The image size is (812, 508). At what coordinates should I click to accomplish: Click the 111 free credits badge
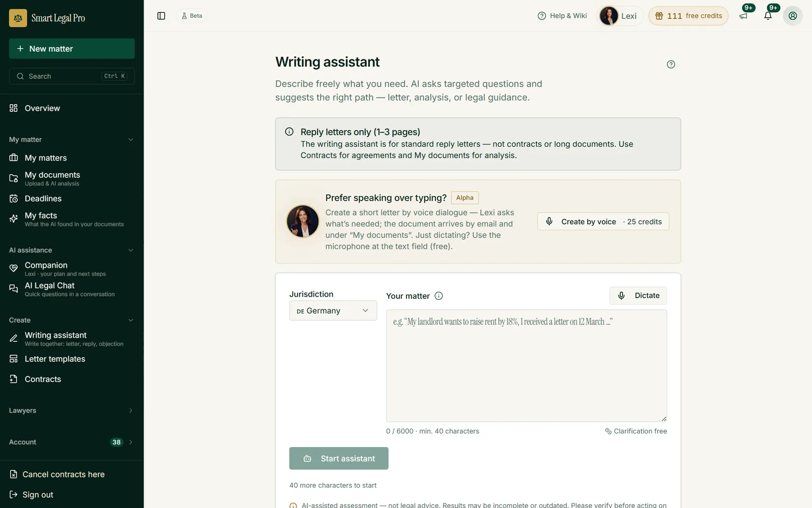(x=688, y=16)
